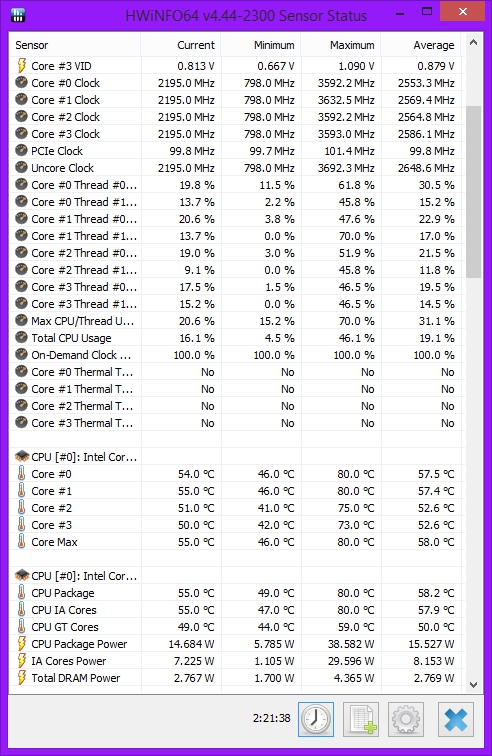Click the HWiNFO app icon in title bar
The image size is (492, 756).
point(17,15)
